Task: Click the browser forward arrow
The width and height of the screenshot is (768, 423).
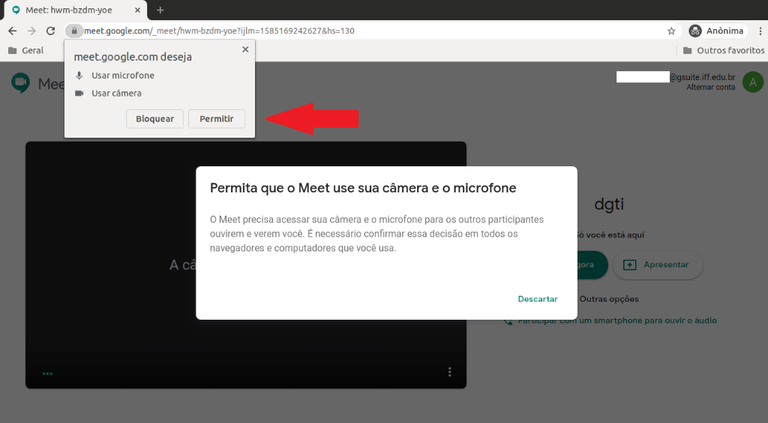Action: pyautogui.click(x=31, y=31)
